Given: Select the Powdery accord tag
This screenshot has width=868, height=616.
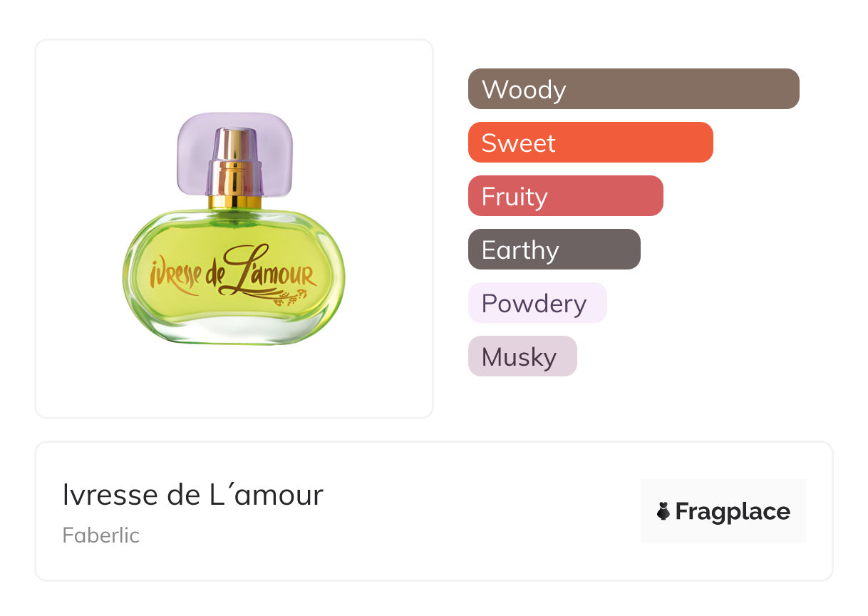Looking at the screenshot, I should tap(537, 303).
